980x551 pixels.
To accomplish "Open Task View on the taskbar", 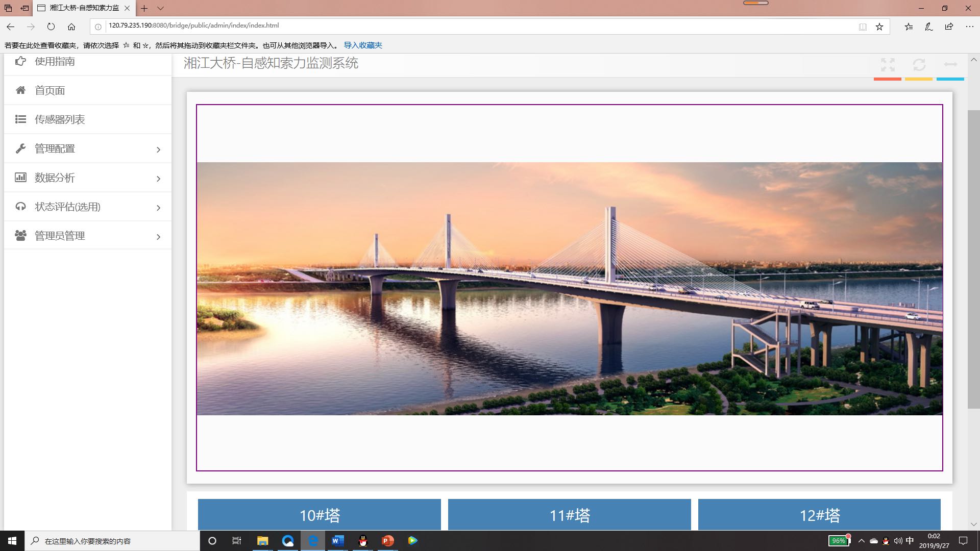I will pyautogui.click(x=237, y=541).
